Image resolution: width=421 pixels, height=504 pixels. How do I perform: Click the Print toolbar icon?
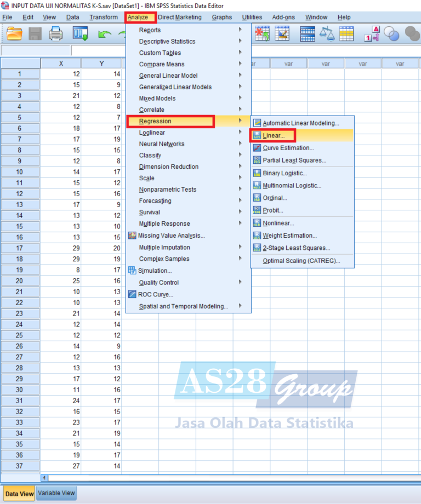[56, 34]
